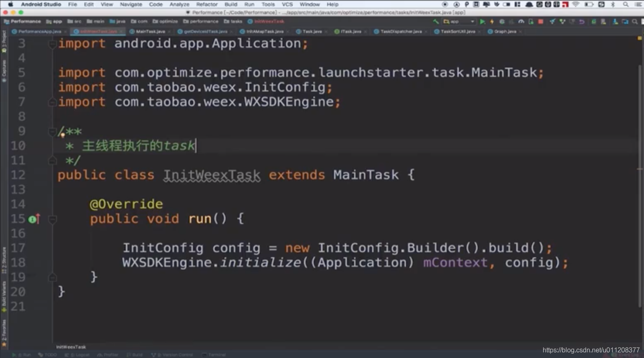Viewport: 644px width, 358px height.
Task: Open the Navigate menu
Action: [131, 4]
